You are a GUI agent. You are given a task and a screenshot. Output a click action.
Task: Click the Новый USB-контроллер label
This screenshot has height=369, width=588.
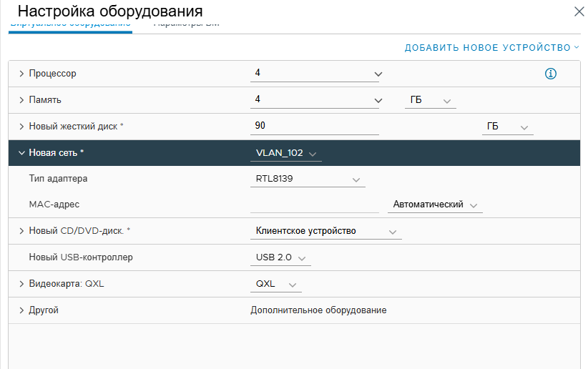(x=81, y=257)
